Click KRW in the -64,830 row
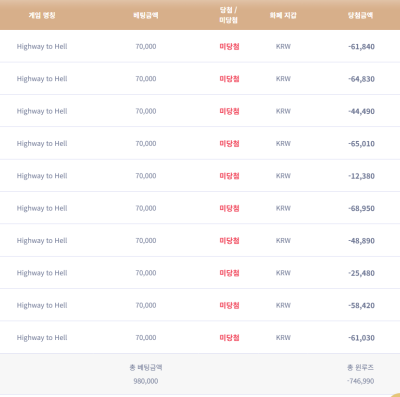The width and height of the screenshot is (400, 397). point(283,79)
